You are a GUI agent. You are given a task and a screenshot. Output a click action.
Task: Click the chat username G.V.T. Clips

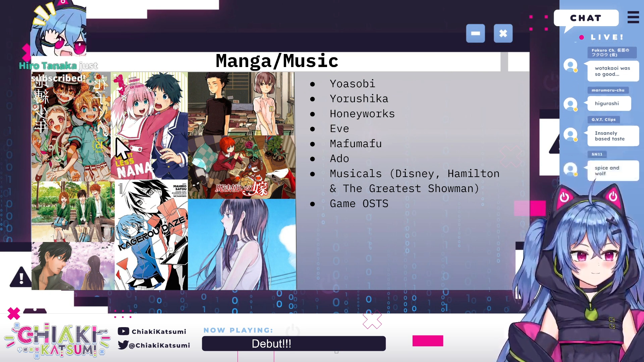[603, 119]
